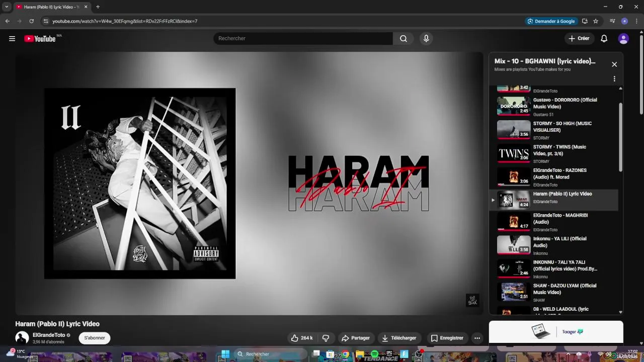This screenshot has height=362, width=644.
Task: Subscribe with the S'abonner button
Action: pos(95,338)
